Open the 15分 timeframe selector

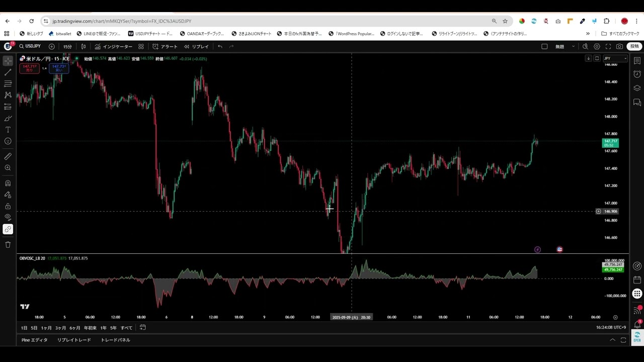pyautogui.click(x=67, y=46)
